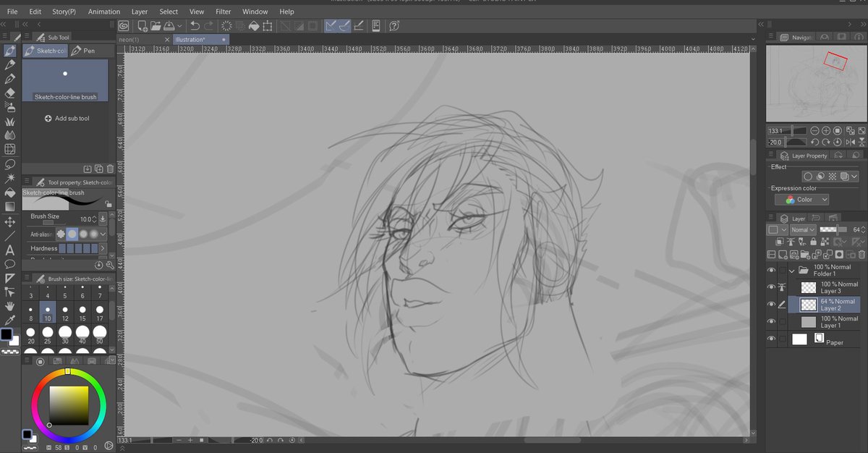This screenshot has height=453, width=868.
Task: Select the Eraser tool in the toolbox
Action: (x=10, y=93)
